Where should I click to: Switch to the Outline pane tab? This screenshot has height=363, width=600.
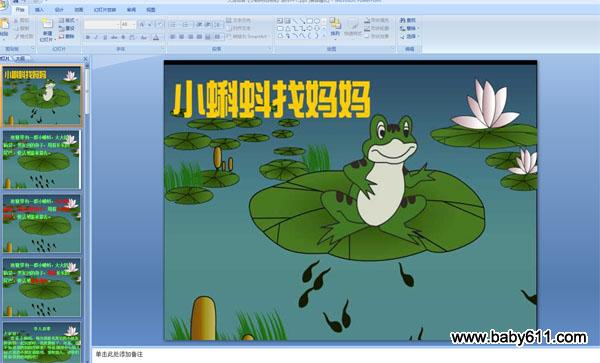point(20,59)
